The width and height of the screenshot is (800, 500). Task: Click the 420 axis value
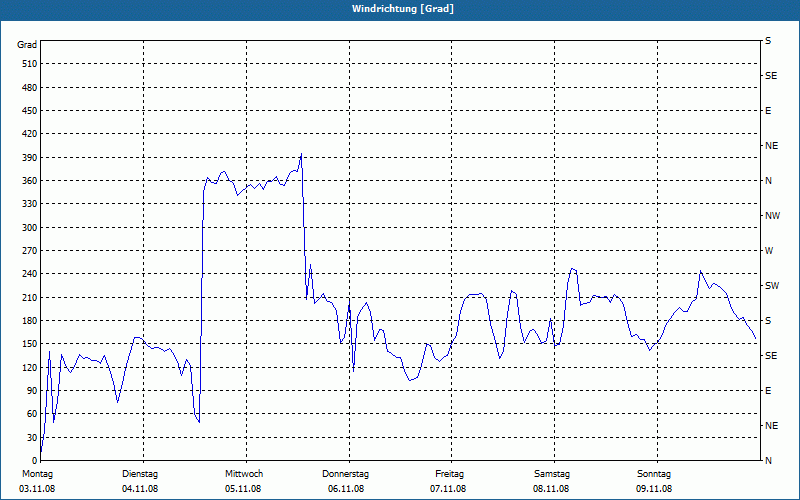29,134
